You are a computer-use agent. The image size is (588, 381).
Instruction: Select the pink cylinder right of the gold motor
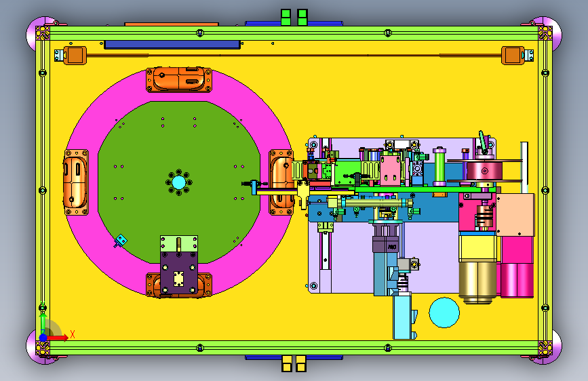tap(517, 281)
